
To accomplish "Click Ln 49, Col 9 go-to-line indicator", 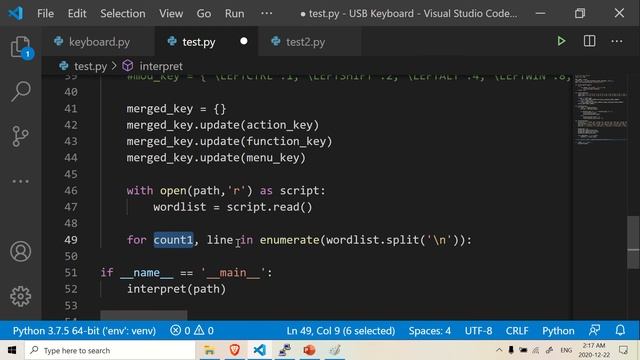I will [340, 330].
